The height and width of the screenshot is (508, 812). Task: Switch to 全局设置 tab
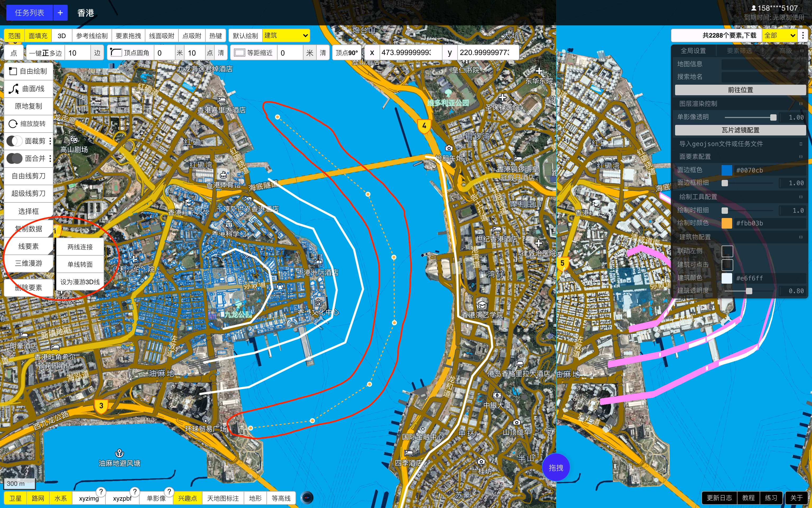[x=693, y=51]
